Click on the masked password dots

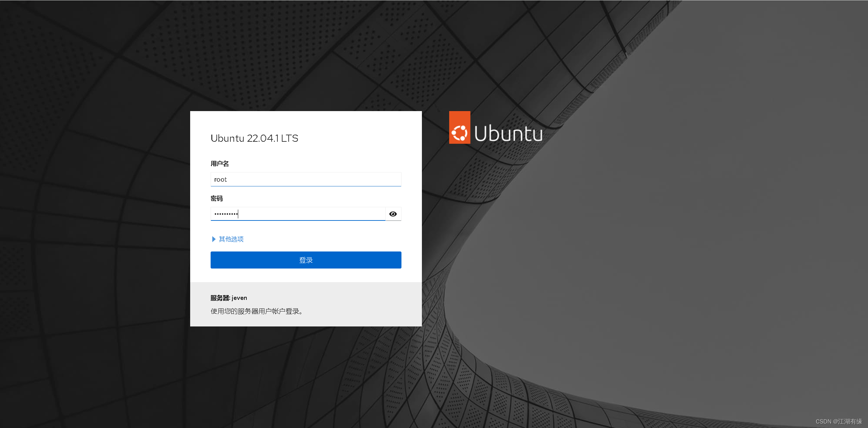pos(226,214)
